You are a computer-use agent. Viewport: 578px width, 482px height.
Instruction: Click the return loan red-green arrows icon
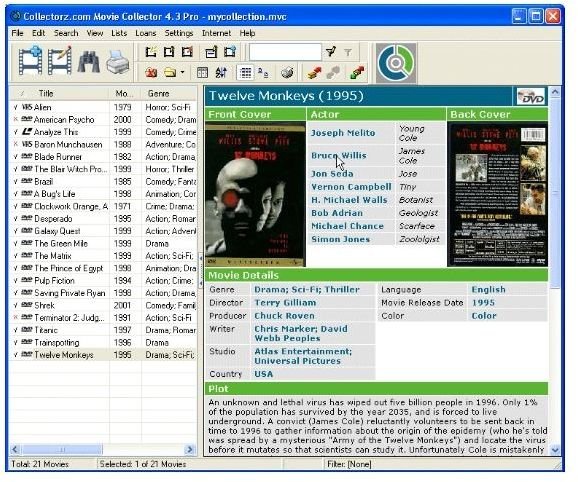pyautogui.click(x=357, y=73)
